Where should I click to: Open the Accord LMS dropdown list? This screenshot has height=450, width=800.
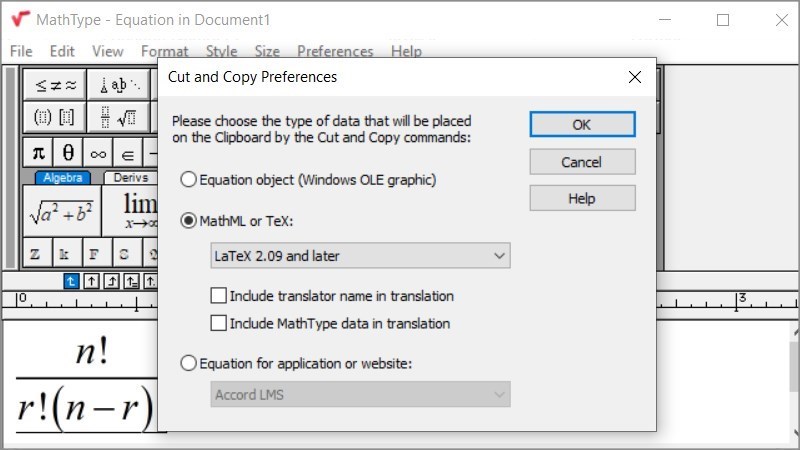pyautogui.click(x=360, y=394)
